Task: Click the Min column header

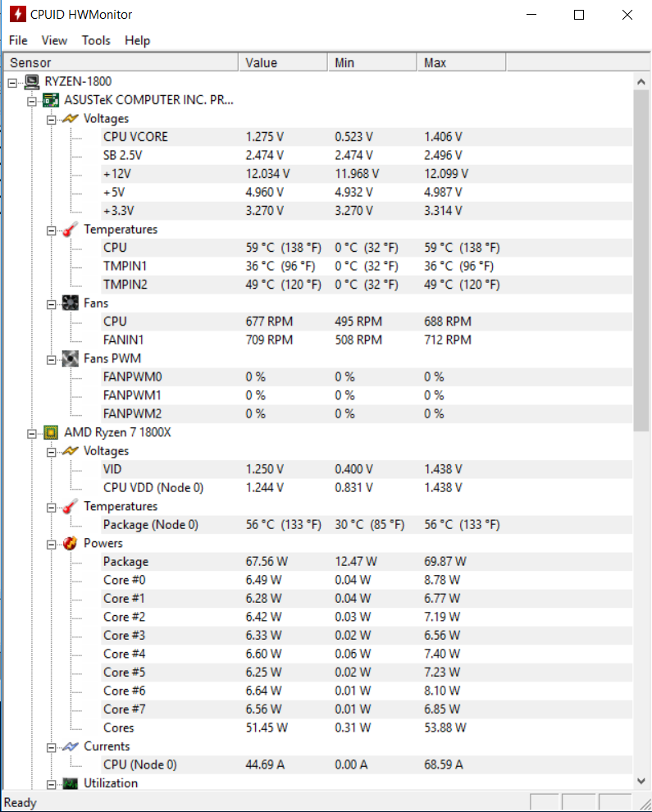Action: (x=372, y=62)
